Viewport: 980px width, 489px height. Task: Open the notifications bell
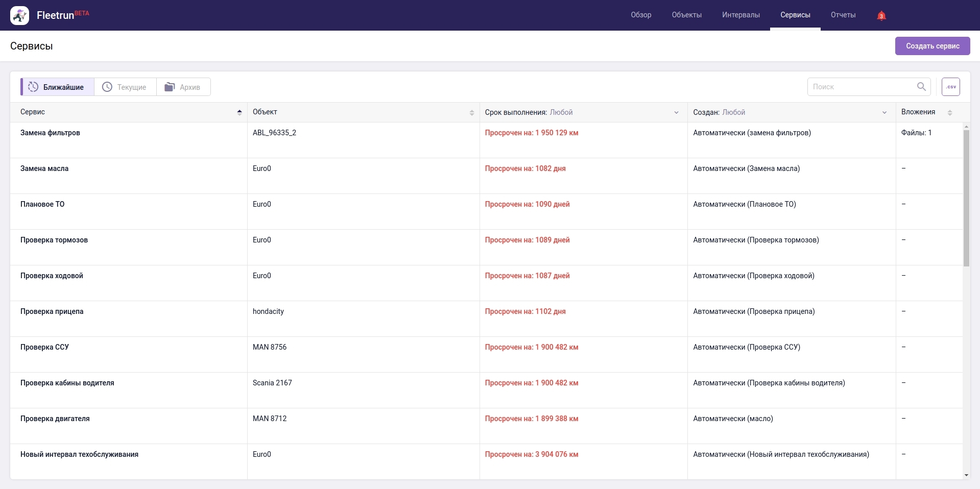881,16
